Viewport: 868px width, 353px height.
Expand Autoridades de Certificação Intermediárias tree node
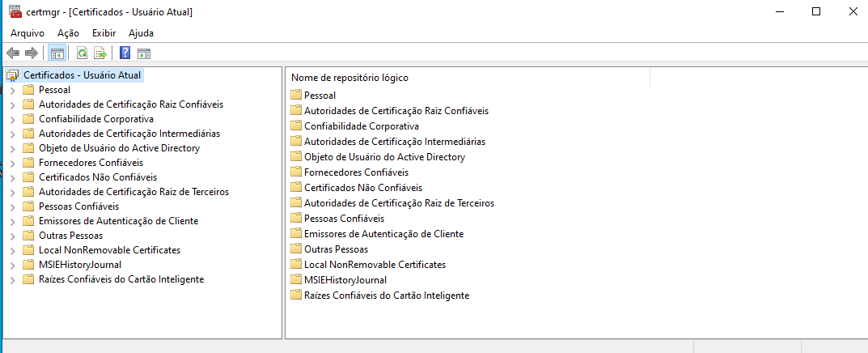point(12,134)
